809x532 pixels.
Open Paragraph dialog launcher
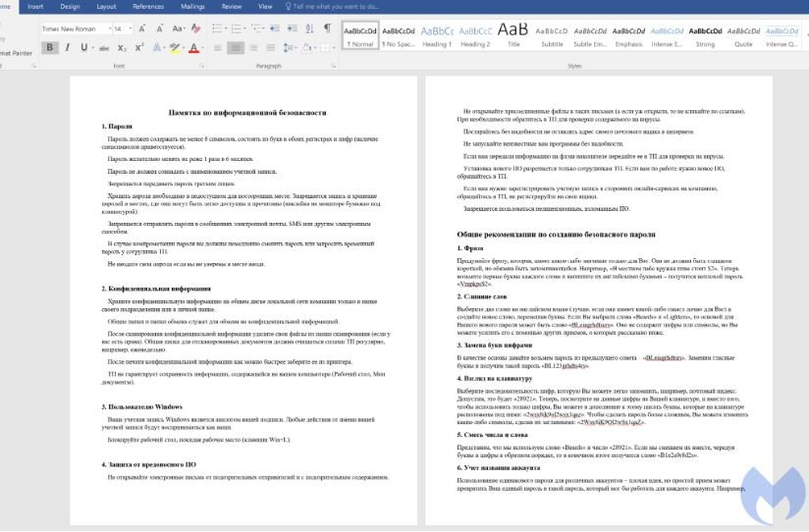pos(334,66)
